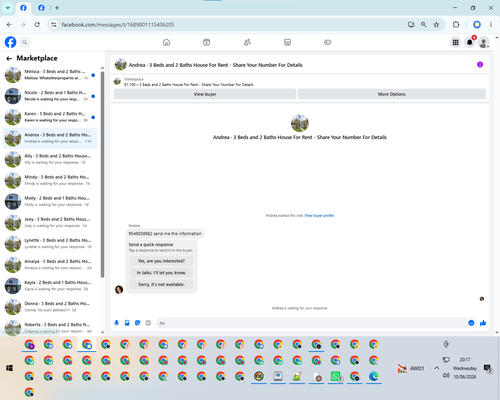Open Lynette's conversation
Screen dimensions: 500x400
[50, 243]
